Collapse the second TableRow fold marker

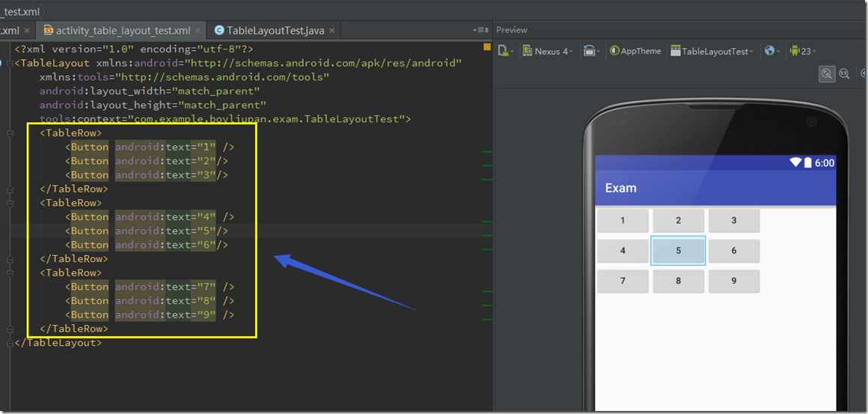(10, 203)
